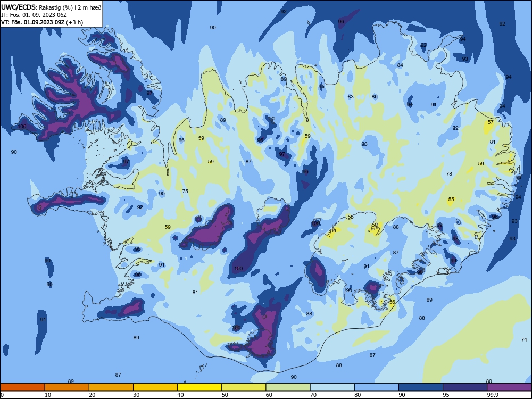Viewport: 532px width, 399px height.
Task: Click the 95–99.9 indigo legend swatch
Action: (x=465, y=387)
